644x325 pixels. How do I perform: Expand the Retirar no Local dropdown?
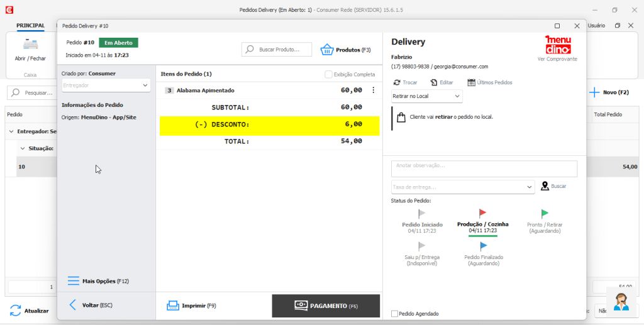426,96
